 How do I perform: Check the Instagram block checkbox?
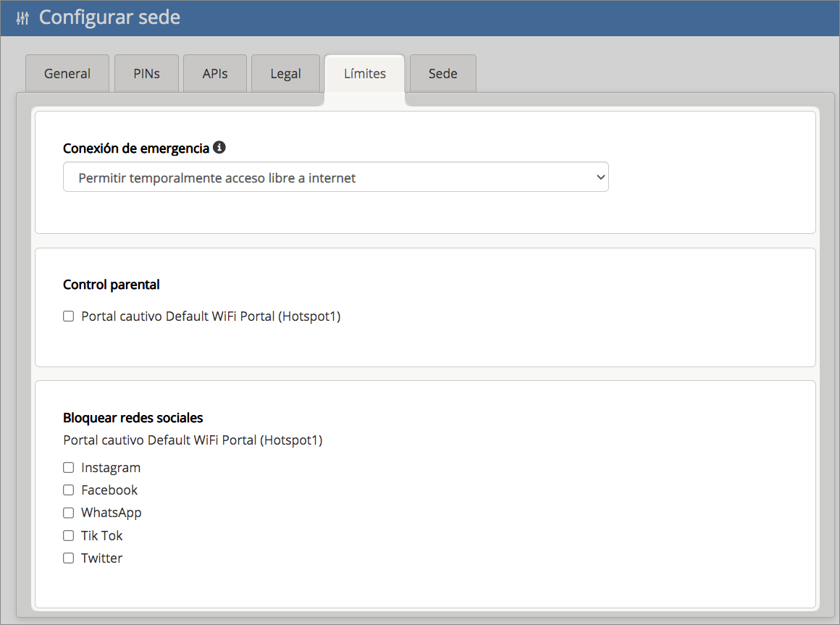(69, 468)
